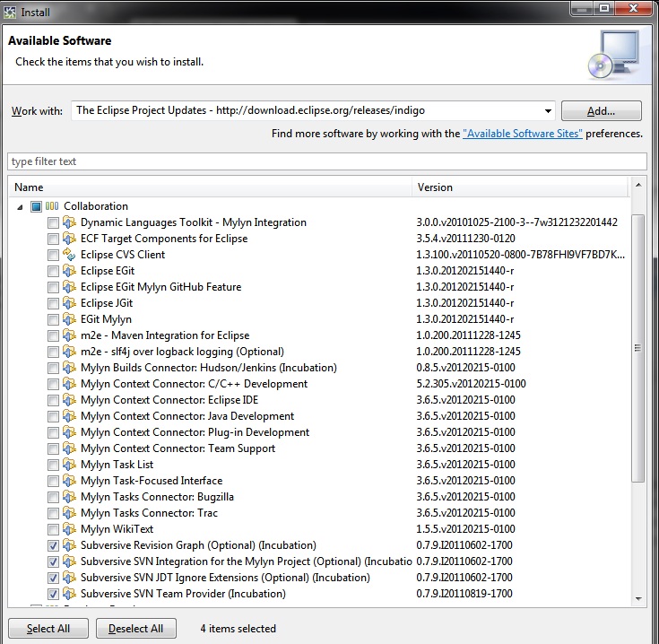Click the Mylyn WikiText feature icon

[x=69, y=529]
